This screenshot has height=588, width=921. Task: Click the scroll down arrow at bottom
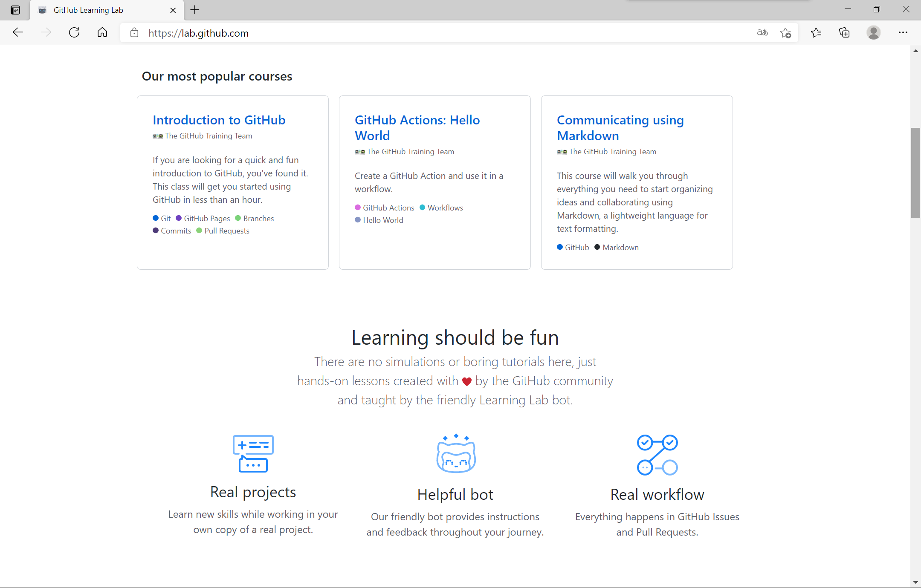click(x=915, y=582)
